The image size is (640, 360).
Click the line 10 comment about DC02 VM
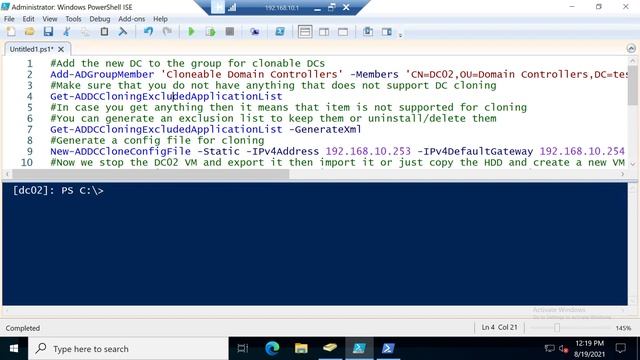click(338, 162)
